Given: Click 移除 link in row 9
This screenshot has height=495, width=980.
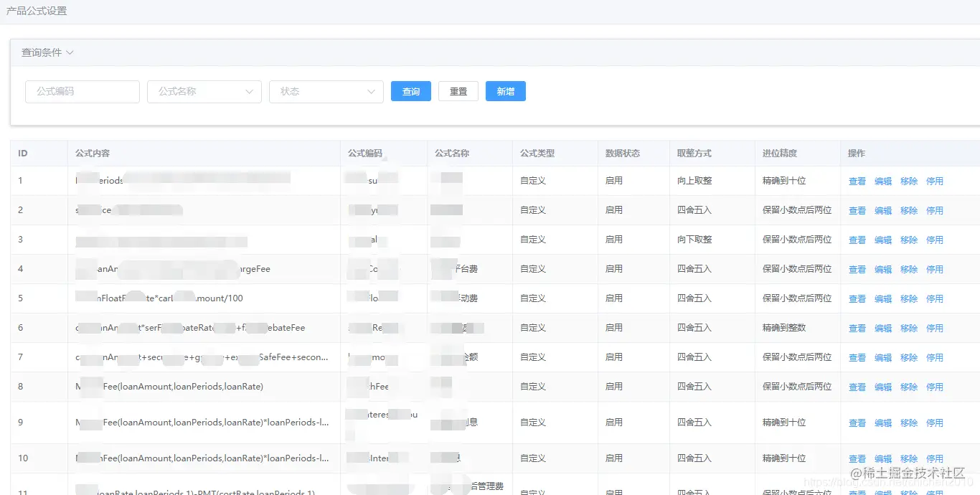Looking at the screenshot, I should (x=909, y=423).
